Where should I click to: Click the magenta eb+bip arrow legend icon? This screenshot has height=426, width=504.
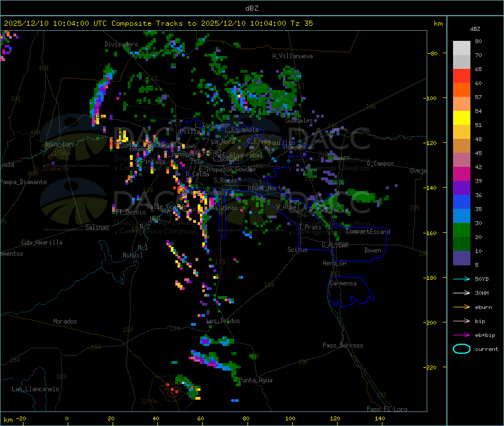click(461, 335)
